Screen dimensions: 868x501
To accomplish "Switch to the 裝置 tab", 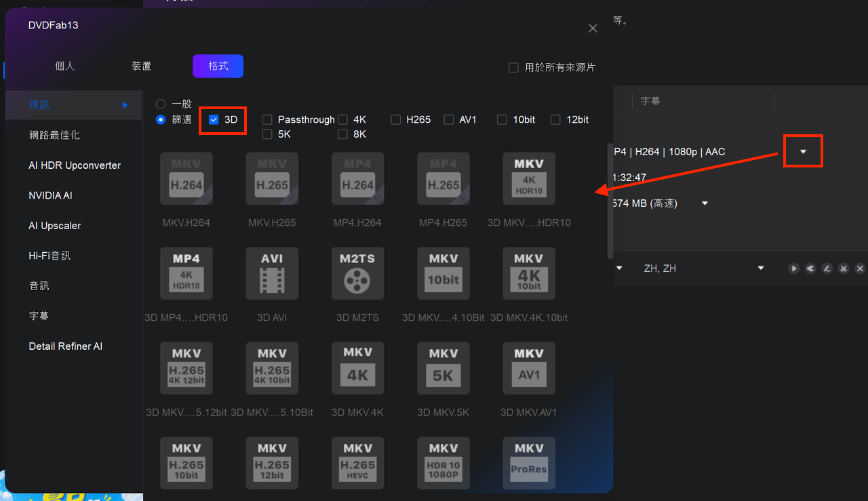I will tap(142, 66).
